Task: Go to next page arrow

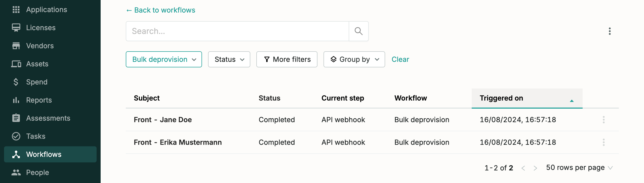Action: click(535, 168)
